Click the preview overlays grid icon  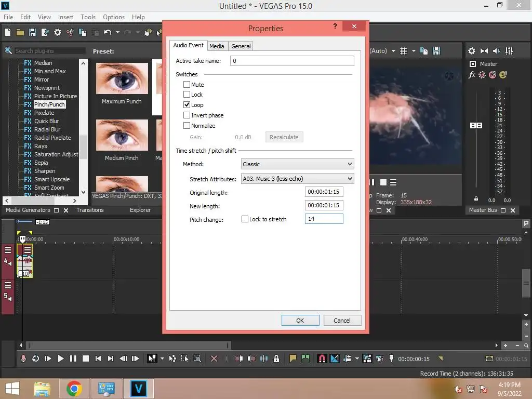(403, 51)
